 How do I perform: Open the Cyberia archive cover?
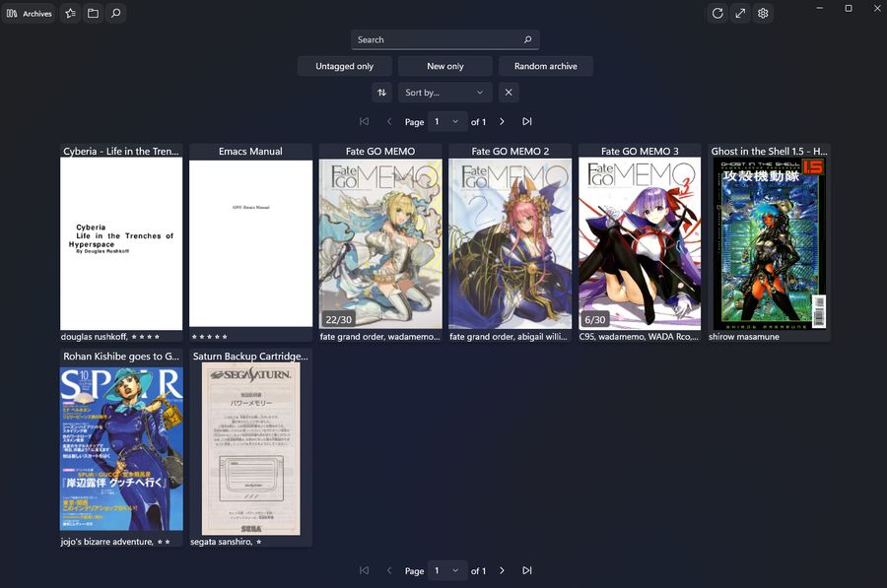pyautogui.click(x=121, y=243)
